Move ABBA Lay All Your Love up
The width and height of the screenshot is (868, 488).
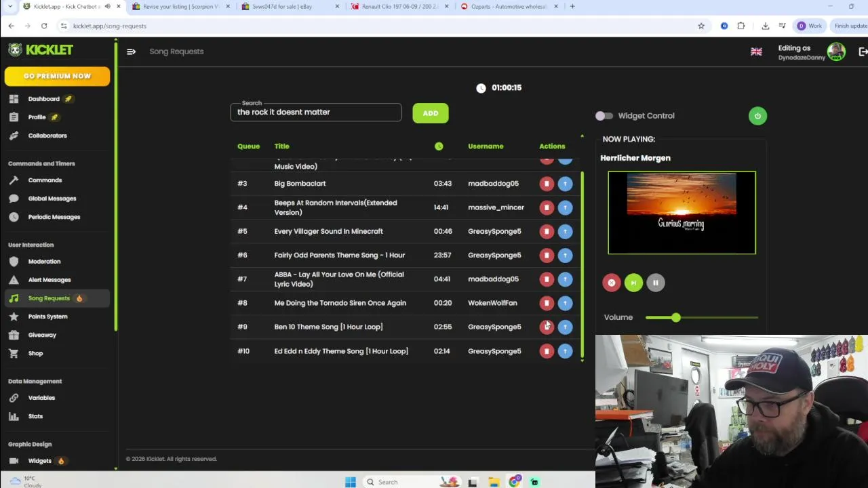pyautogui.click(x=565, y=279)
